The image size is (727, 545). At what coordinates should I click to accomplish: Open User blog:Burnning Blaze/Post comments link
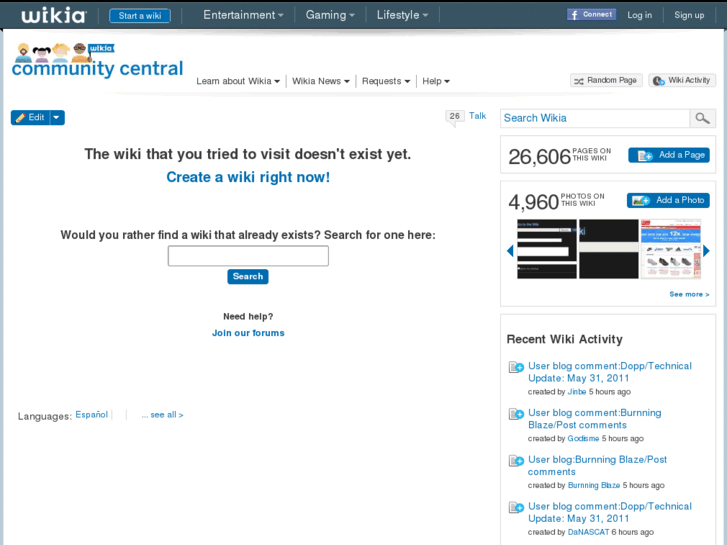[597, 466]
